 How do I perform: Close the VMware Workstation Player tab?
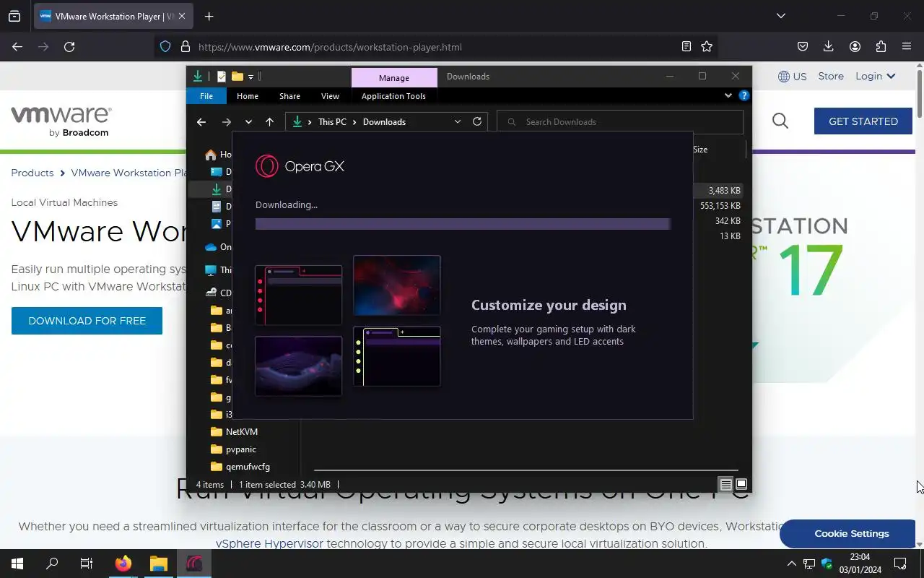182,16
